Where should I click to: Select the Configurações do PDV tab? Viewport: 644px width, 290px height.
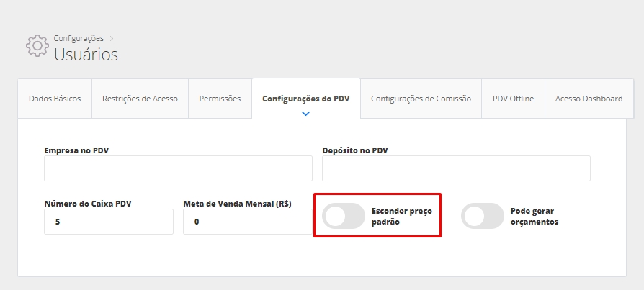(305, 99)
